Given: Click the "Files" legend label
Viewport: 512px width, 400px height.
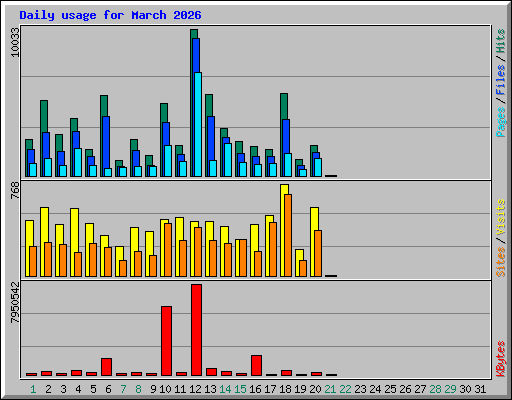Looking at the screenshot, I should (x=501, y=79).
